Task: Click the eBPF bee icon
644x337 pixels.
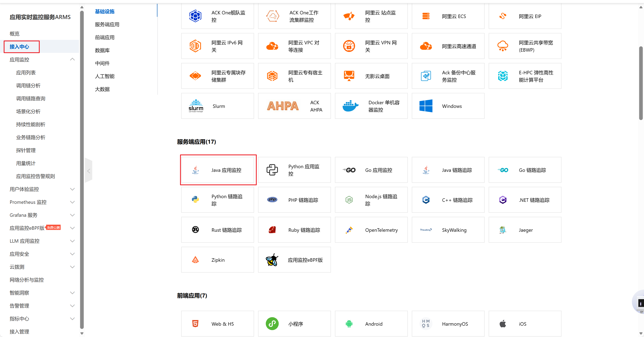Action: click(272, 260)
